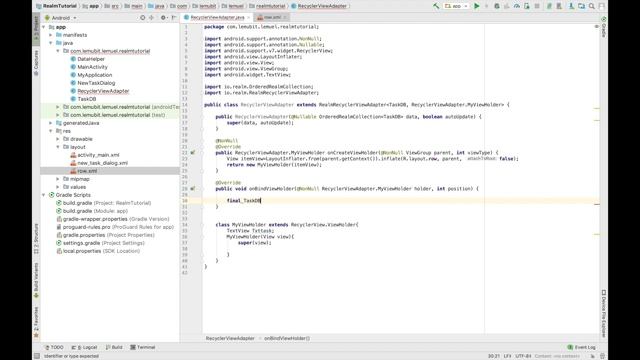The height and width of the screenshot is (360, 640).
Task: Click the Attach debugger to process icon
Action: (527, 6)
